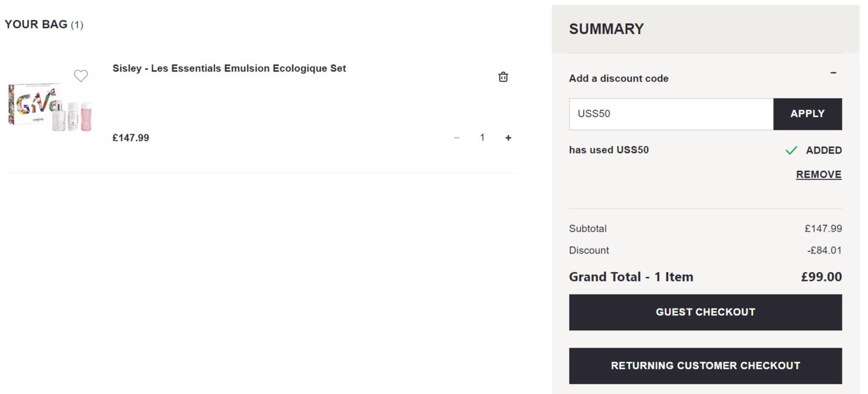868x394 pixels.
Task: Focus the discount code field containing USS50
Action: [x=671, y=114]
